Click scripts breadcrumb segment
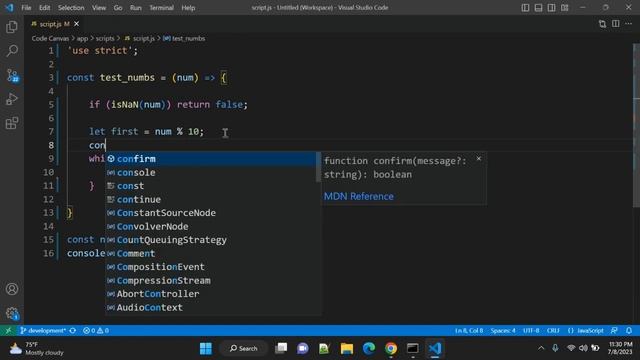 (x=105, y=38)
